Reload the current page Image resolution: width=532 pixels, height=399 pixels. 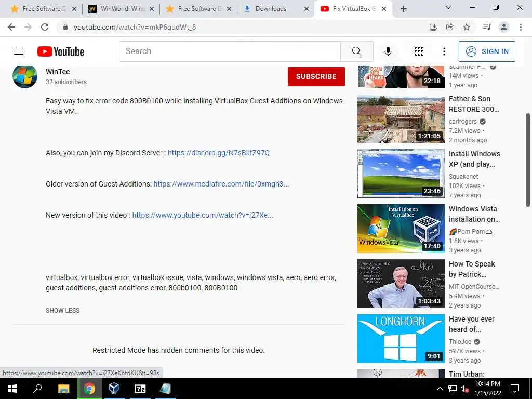pos(45,27)
